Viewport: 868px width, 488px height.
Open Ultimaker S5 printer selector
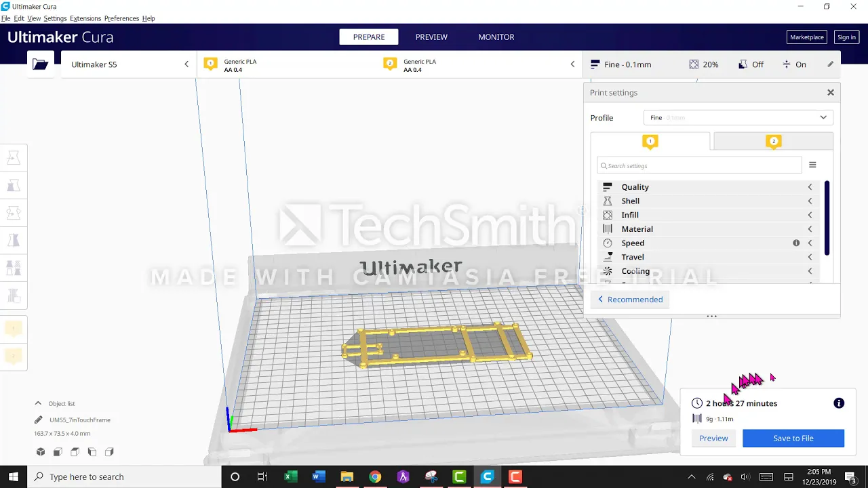click(x=129, y=64)
